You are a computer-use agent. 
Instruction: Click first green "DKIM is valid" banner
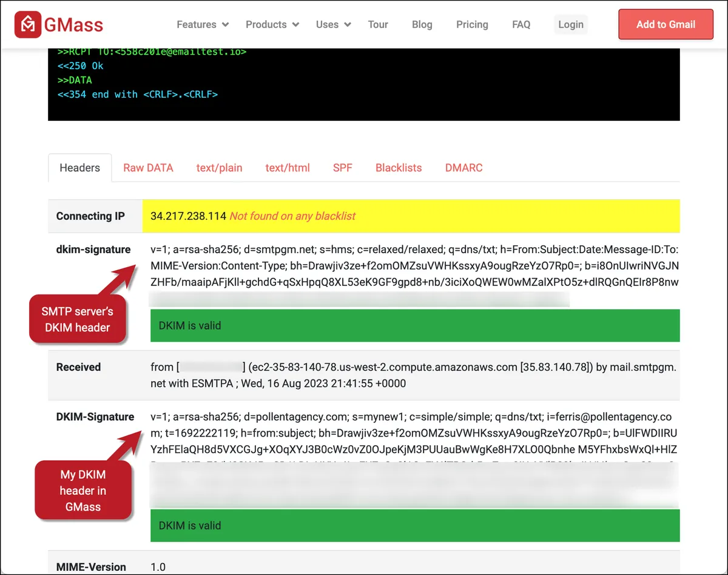pyautogui.click(x=415, y=325)
